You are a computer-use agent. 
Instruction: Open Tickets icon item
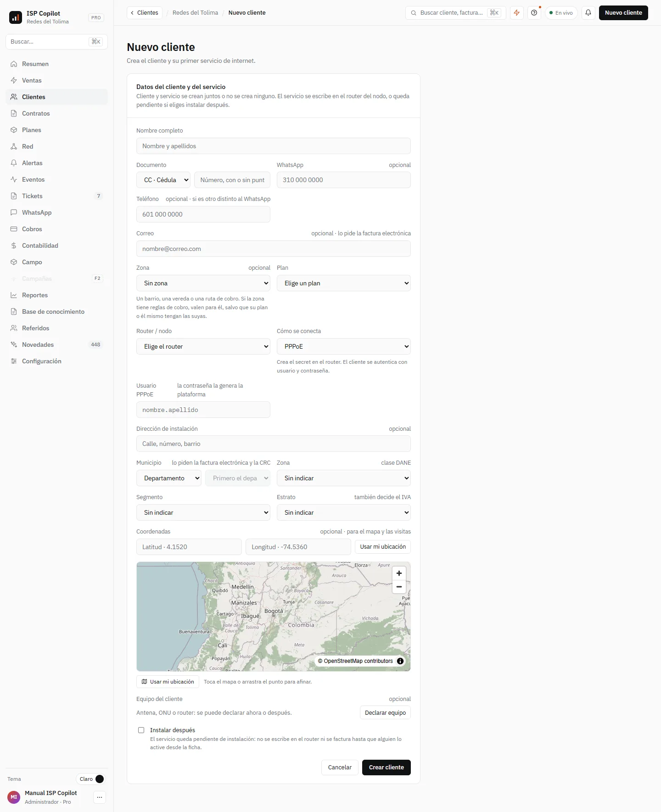(56, 196)
